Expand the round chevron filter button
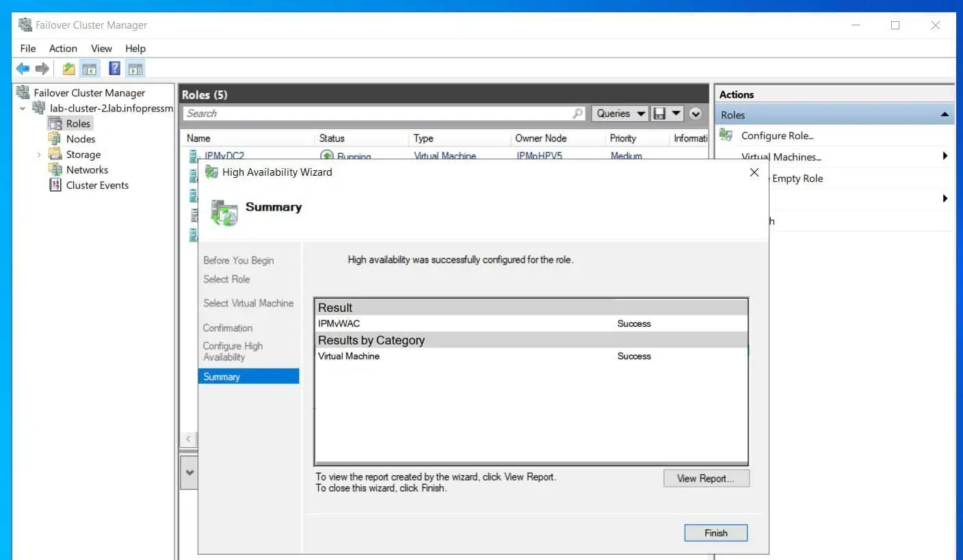The height and width of the screenshot is (560, 963). click(x=696, y=114)
